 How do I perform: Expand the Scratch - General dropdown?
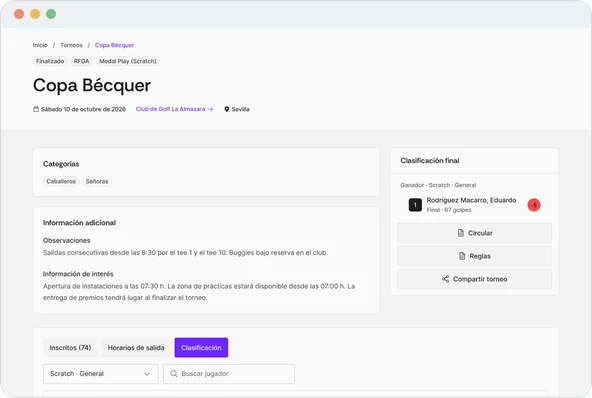(100, 374)
